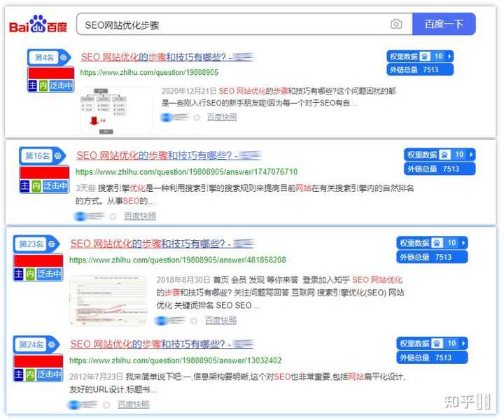Viewport: 504px width, 420px height.
Task: Open 百度快照 of the 第4名 result
Action: (x=222, y=118)
